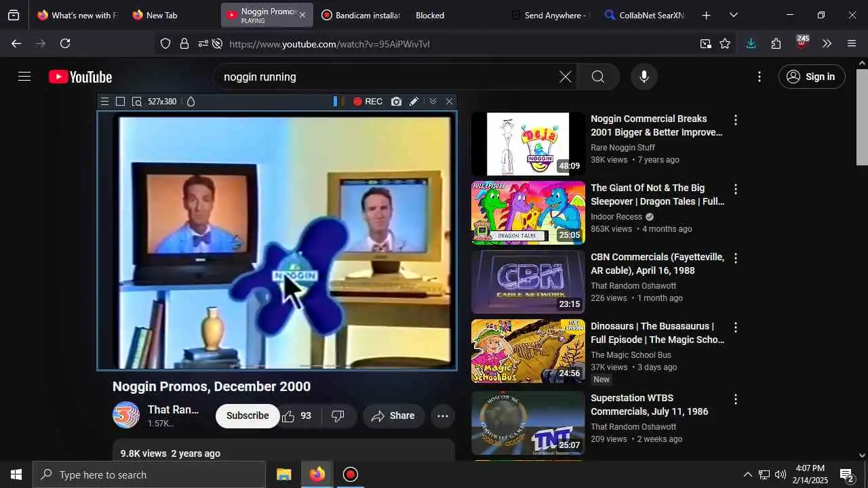Open options for Noggin Commercial Breaks video
868x488 pixels.
click(735, 120)
